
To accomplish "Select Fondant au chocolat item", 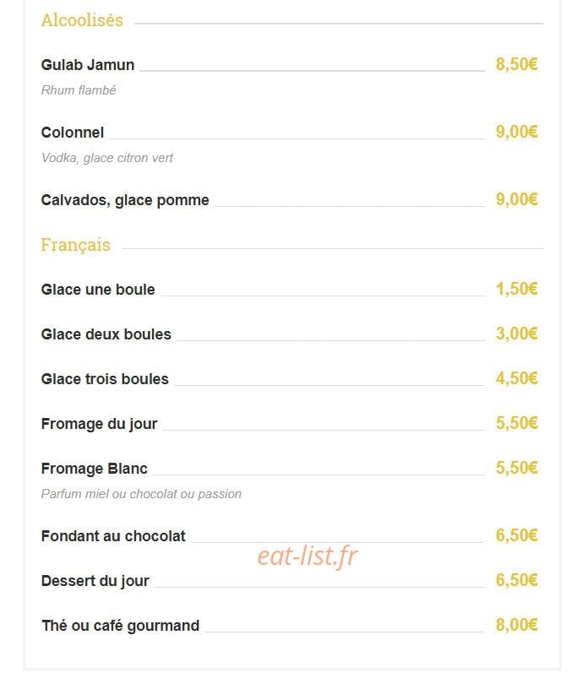I will tap(113, 535).
